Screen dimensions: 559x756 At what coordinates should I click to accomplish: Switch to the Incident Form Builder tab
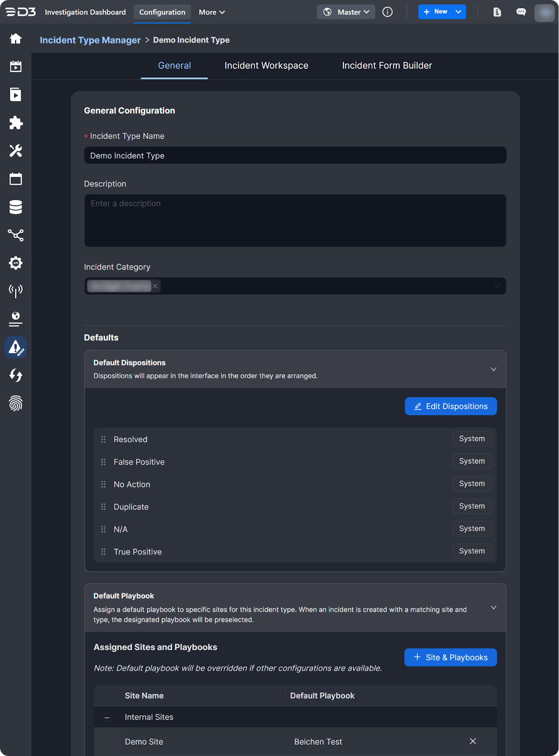pyautogui.click(x=387, y=66)
